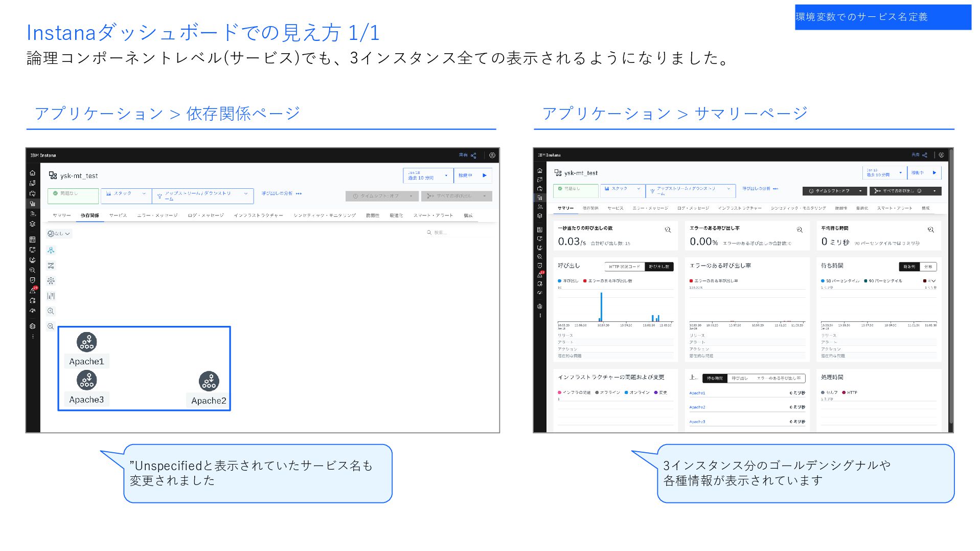
Task: Set latency chart to 時系列 mode
Action: pyautogui.click(x=909, y=267)
